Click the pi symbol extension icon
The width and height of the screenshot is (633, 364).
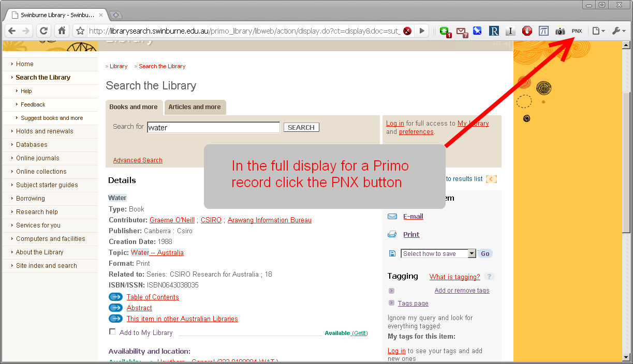point(543,31)
